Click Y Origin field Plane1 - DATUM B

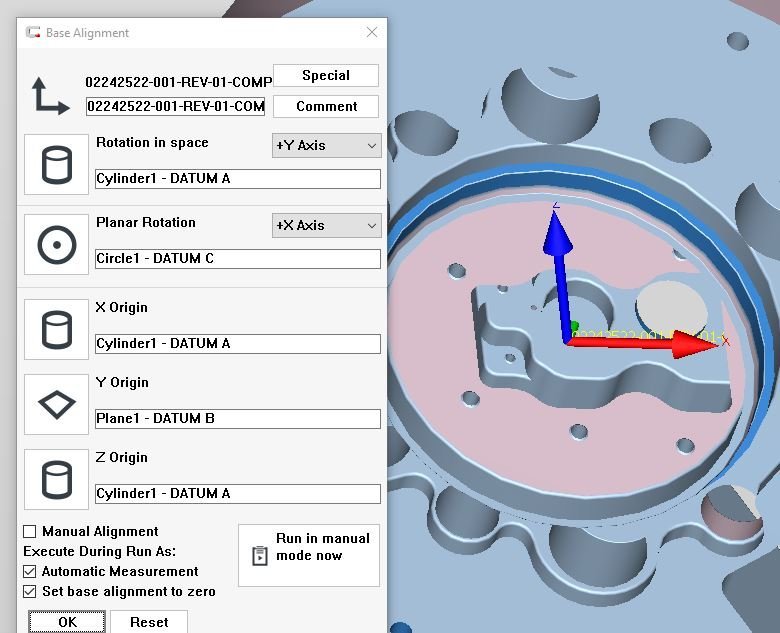238,419
